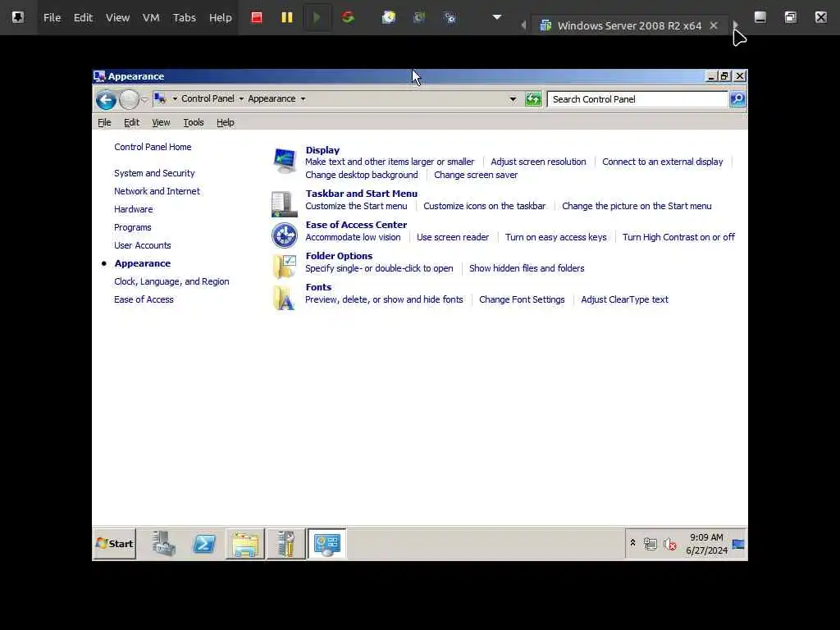This screenshot has width=840, height=630.
Task: Click the VM pin icon at far left
Action: point(18,17)
